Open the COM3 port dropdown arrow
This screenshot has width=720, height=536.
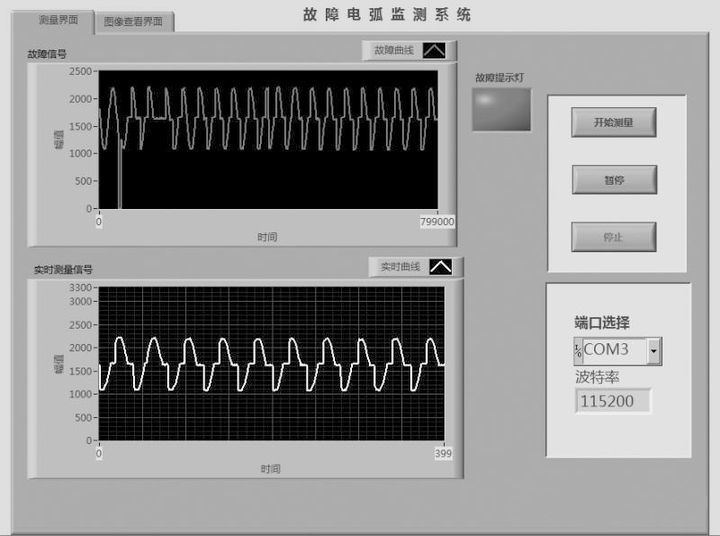coord(653,351)
